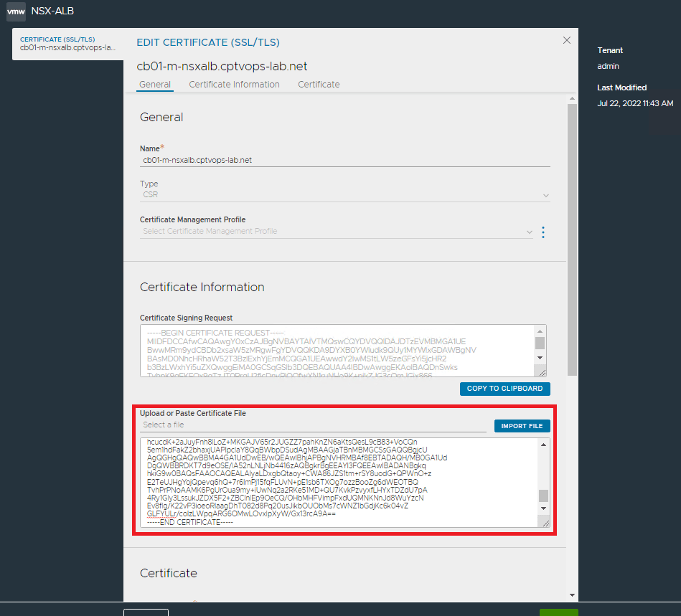Click the resize handle of the CSR text box
The height and width of the screenshot is (616, 681).
point(542,371)
